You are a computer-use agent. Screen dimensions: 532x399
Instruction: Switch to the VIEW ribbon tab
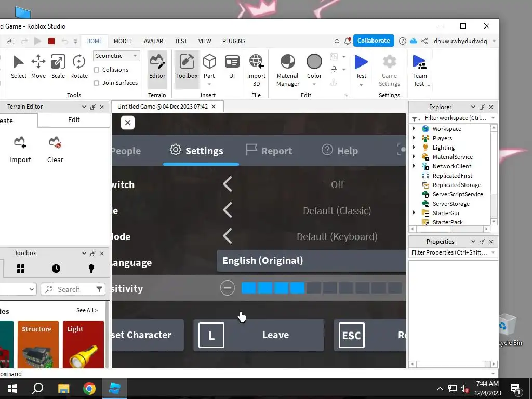click(x=205, y=41)
